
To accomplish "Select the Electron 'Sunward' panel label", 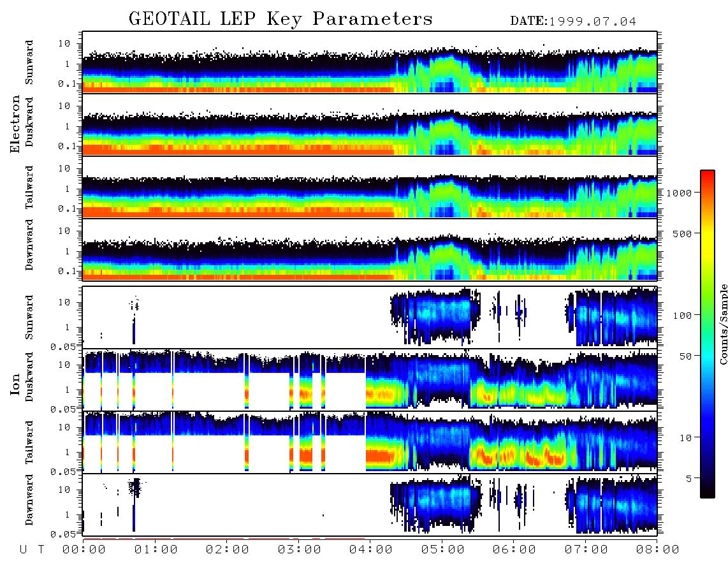I will tap(29, 62).
